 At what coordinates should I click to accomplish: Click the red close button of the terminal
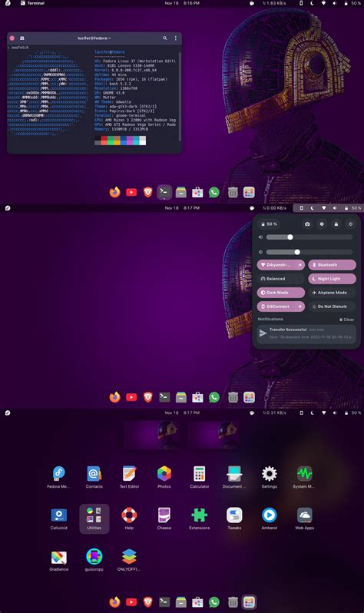tap(12, 38)
